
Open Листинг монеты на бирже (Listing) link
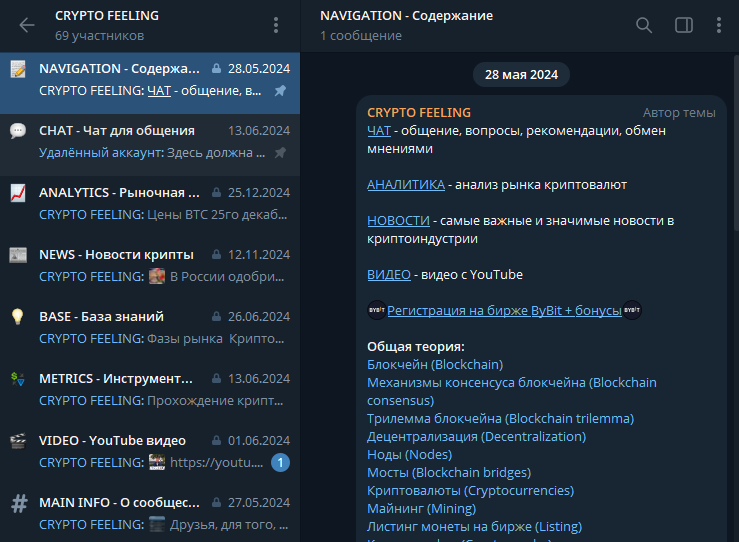coord(475,527)
